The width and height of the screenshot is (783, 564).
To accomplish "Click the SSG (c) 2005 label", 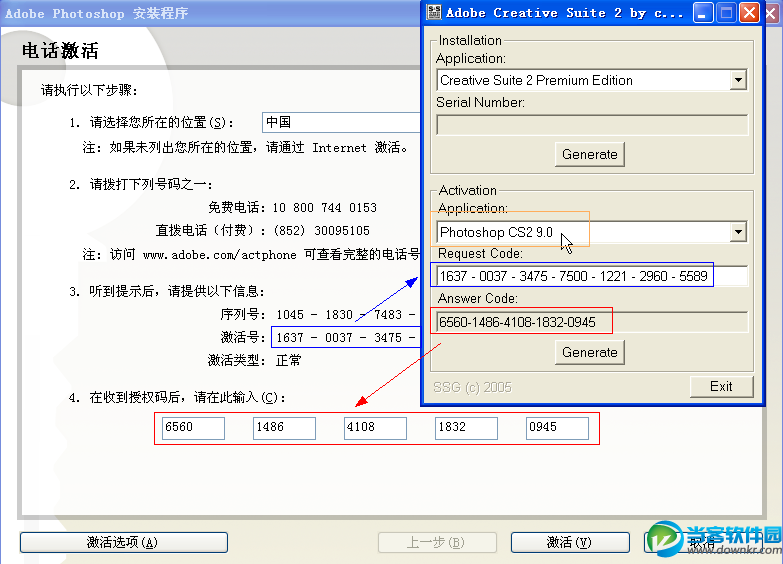I will point(472,387).
